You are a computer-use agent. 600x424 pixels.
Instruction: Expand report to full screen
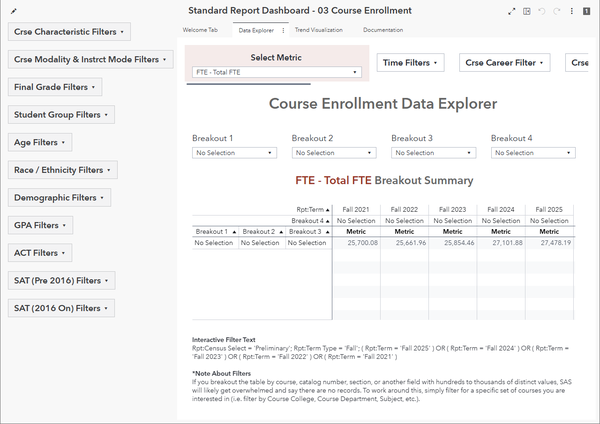(x=512, y=11)
